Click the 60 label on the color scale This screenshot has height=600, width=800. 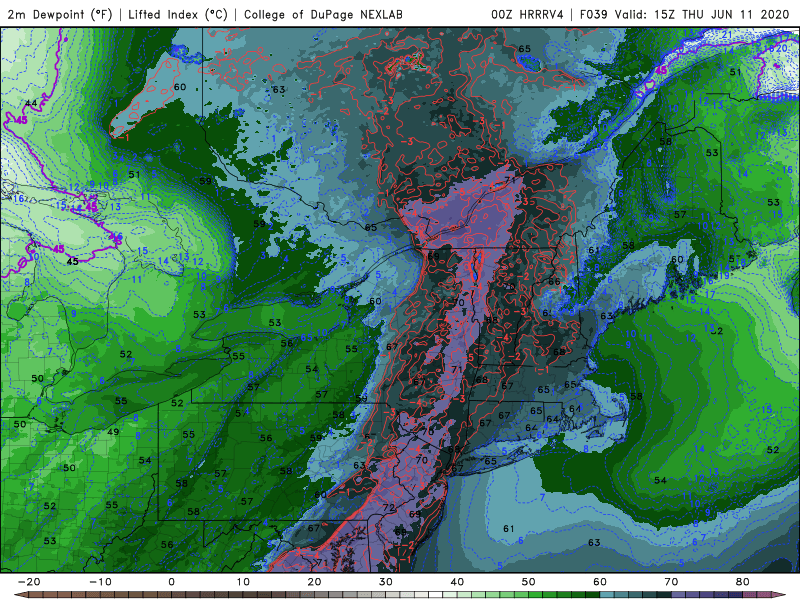[x=600, y=582]
